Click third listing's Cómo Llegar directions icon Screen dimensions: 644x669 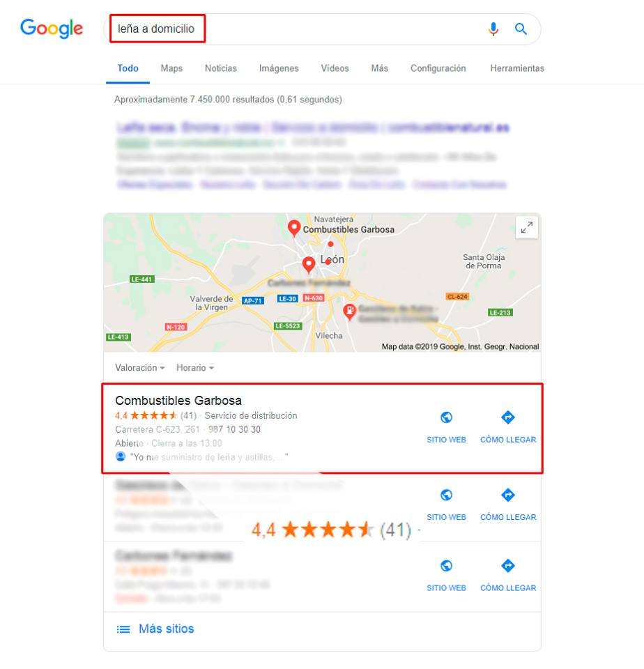click(508, 566)
